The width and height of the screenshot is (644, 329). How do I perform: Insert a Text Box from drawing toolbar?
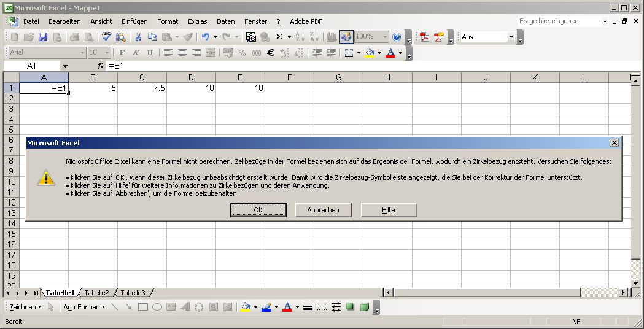point(171,307)
